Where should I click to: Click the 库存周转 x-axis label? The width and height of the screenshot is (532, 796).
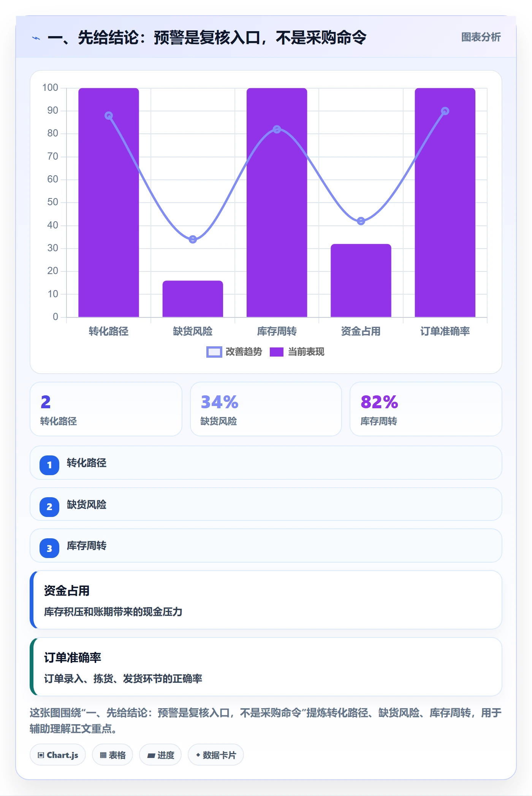pos(277,331)
